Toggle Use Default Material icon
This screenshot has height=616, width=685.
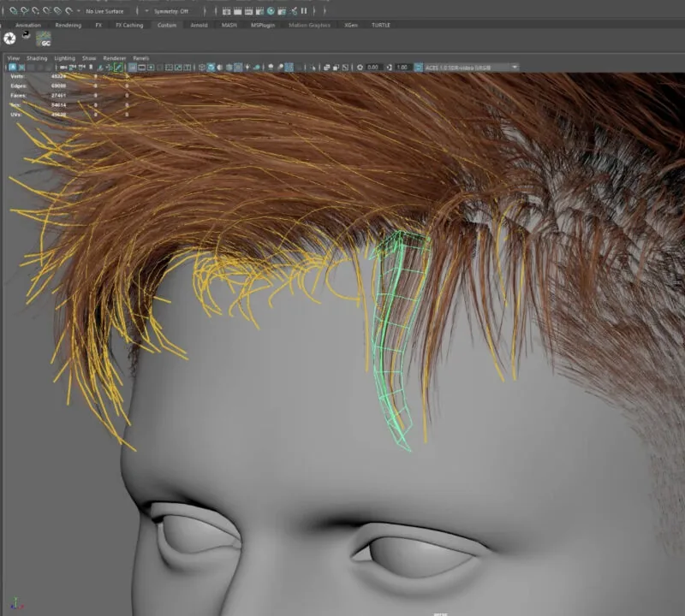[220, 68]
